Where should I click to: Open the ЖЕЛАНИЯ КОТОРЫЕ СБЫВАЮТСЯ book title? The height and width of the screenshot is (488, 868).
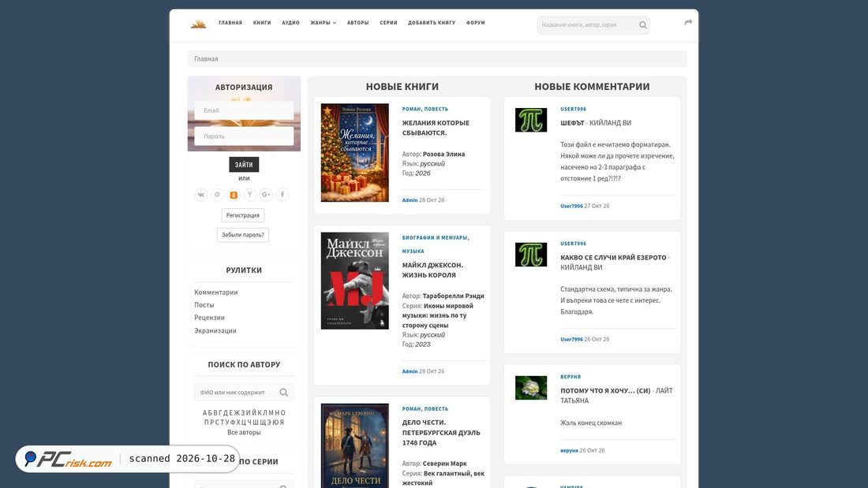point(436,128)
